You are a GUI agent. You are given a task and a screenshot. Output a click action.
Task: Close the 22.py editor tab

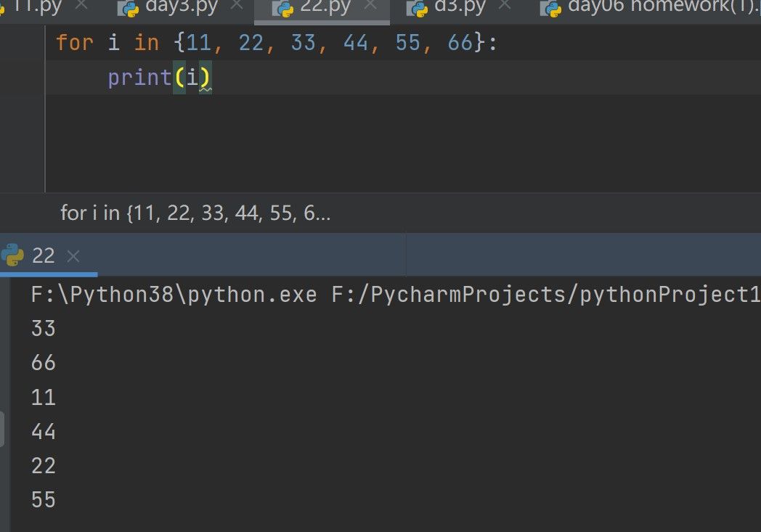pos(370,6)
